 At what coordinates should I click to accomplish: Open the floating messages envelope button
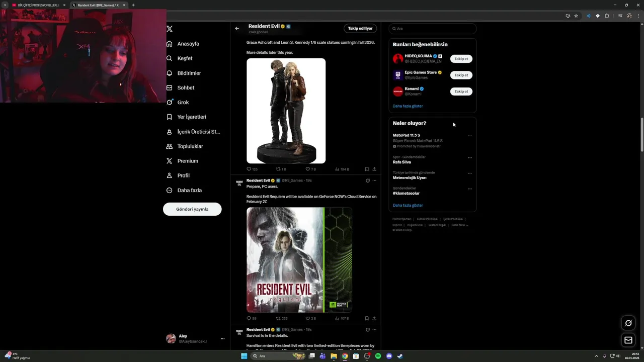click(628, 340)
